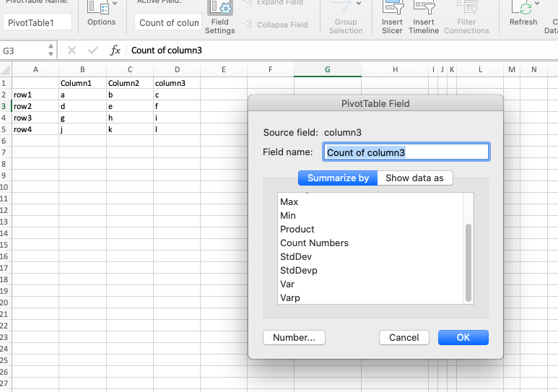The height and width of the screenshot is (392, 558).
Task: Select column G header
Action: tap(328, 69)
